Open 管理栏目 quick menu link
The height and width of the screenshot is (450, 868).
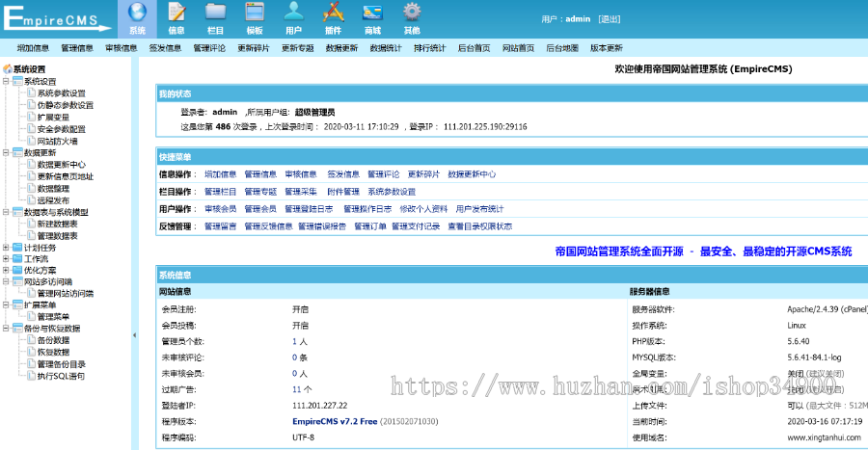click(220, 192)
